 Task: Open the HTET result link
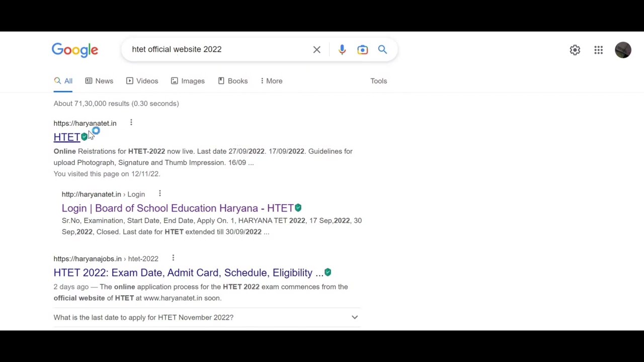66,137
